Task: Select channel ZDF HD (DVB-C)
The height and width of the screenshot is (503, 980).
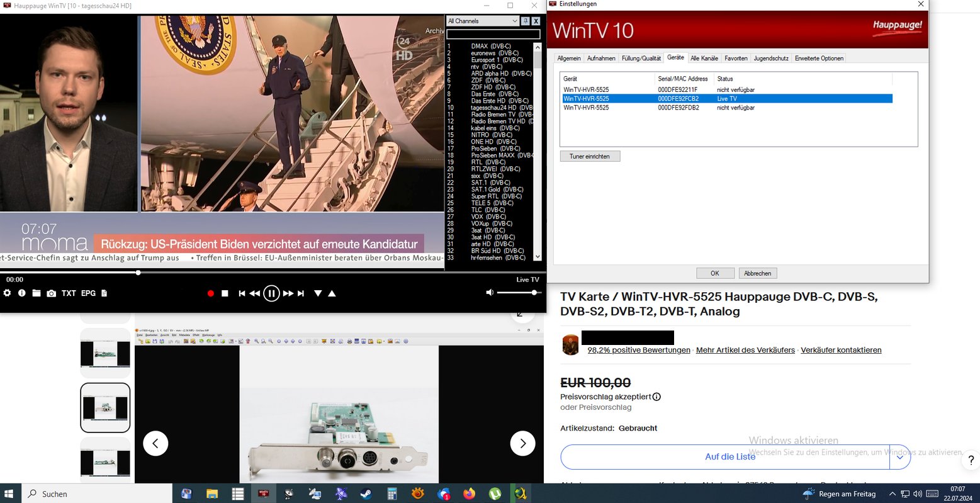Action: click(x=490, y=88)
